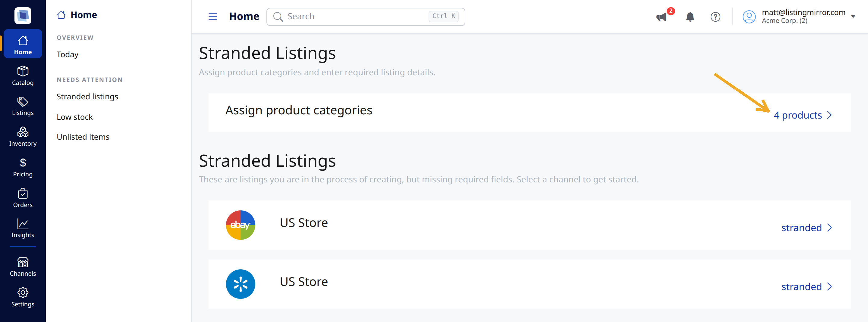Open notifications bell
Screen dimensions: 868x322
coord(690,17)
